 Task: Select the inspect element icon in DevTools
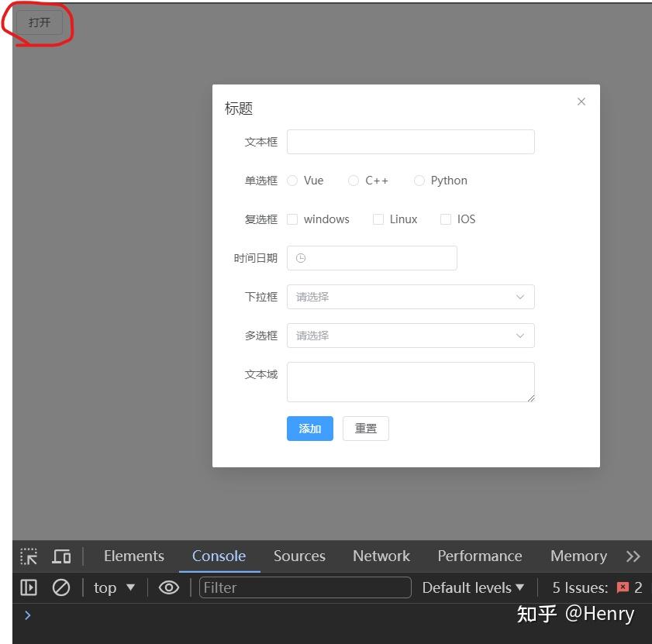tap(28, 556)
